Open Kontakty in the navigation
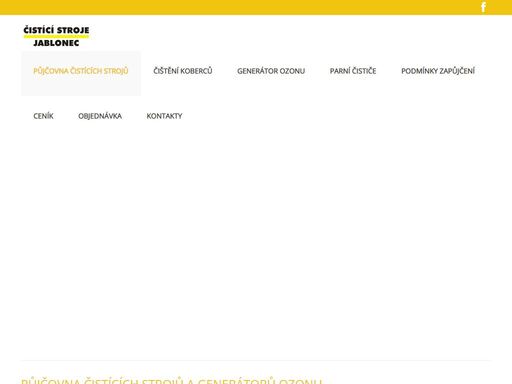This screenshot has height=384, width=512. coord(164,116)
